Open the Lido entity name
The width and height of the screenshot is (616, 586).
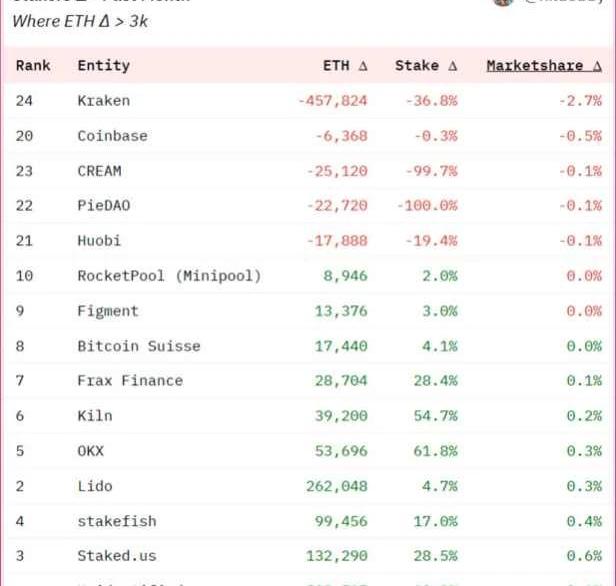pyautogui.click(x=95, y=486)
